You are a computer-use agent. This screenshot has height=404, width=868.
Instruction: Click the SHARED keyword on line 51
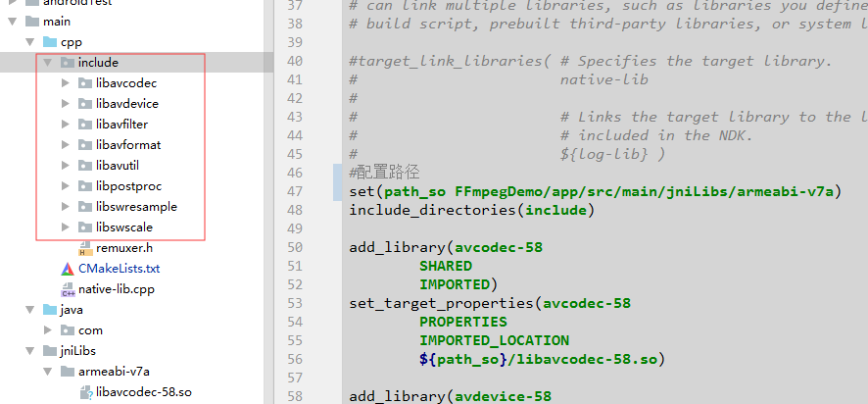tap(446, 266)
